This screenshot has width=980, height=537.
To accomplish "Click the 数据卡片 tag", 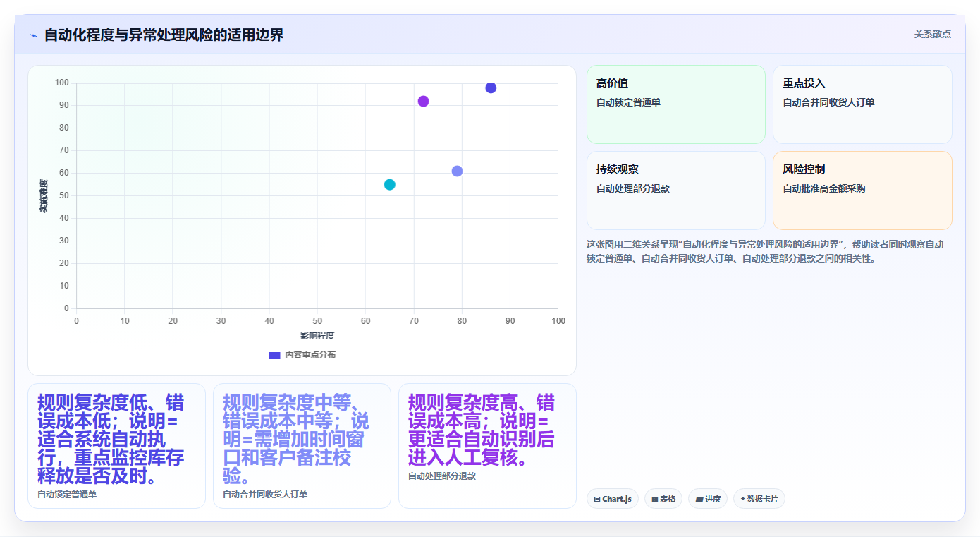I will click(759, 499).
